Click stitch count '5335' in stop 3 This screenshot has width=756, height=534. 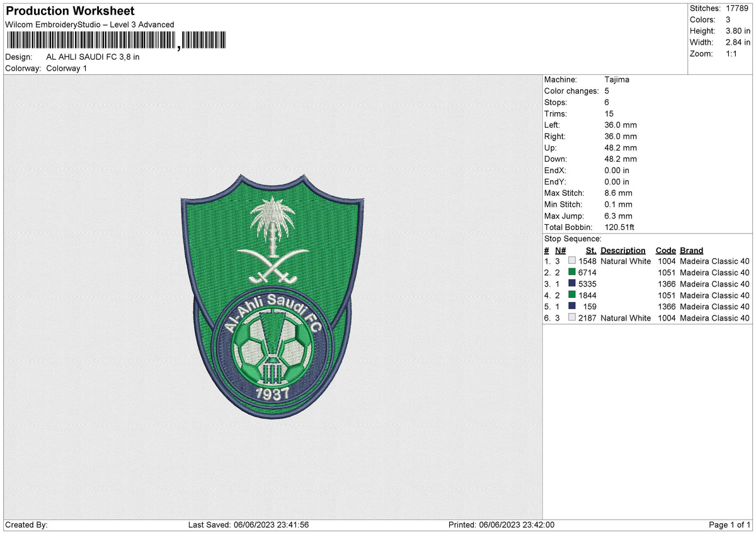coord(587,284)
